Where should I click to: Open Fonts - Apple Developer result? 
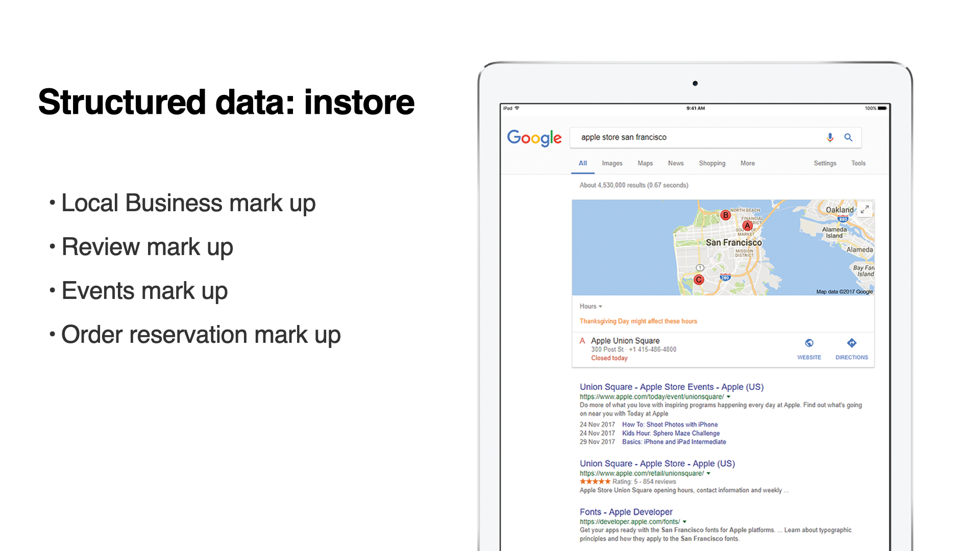click(626, 512)
